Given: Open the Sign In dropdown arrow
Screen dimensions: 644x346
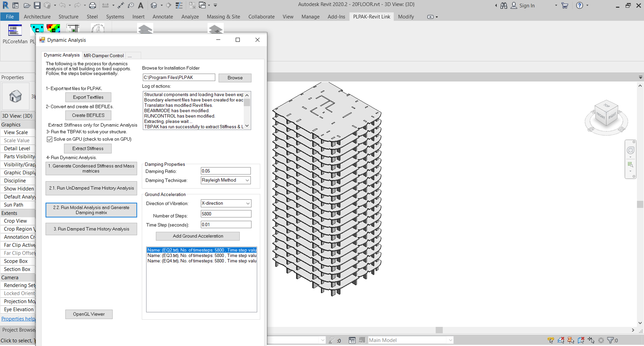Looking at the screenshot, I should click(556, 5).
